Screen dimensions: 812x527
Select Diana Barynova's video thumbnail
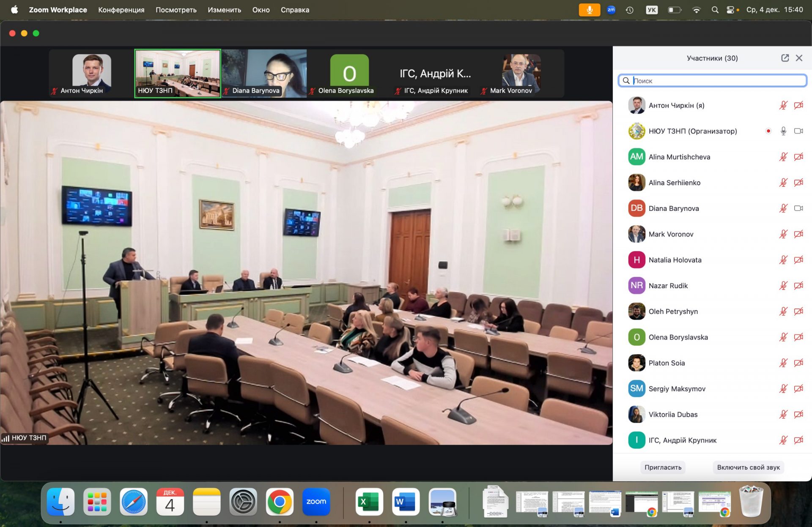coord(264,73)
